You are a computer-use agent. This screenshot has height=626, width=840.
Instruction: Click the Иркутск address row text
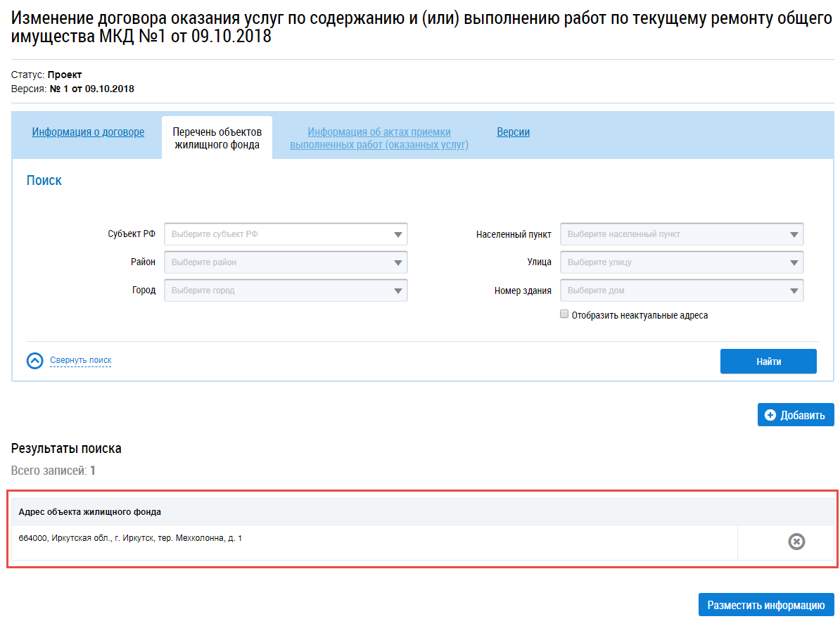click(130, 539)
